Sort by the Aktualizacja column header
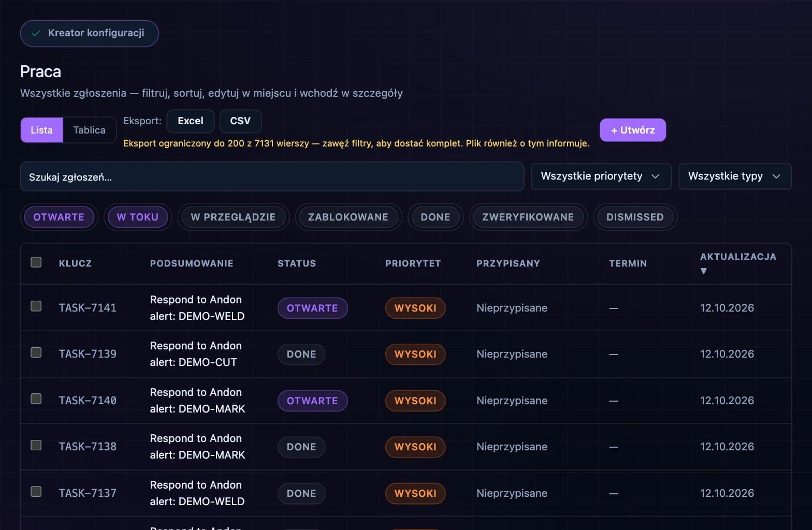Screen dimensions: 812x530 738,257
